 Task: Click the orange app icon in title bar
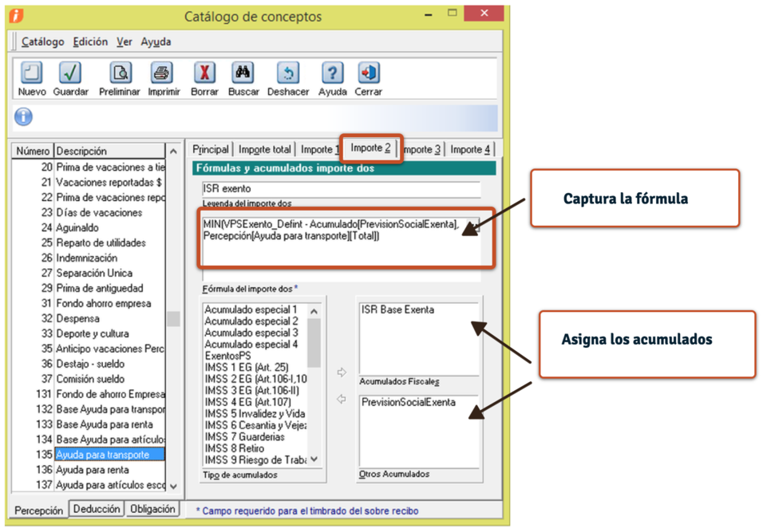point(16,16)
